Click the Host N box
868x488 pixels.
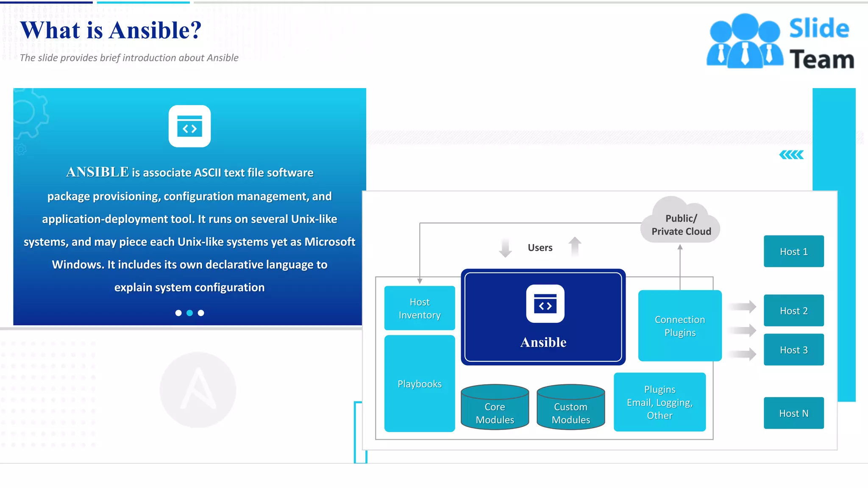click(x=793, y=413)
